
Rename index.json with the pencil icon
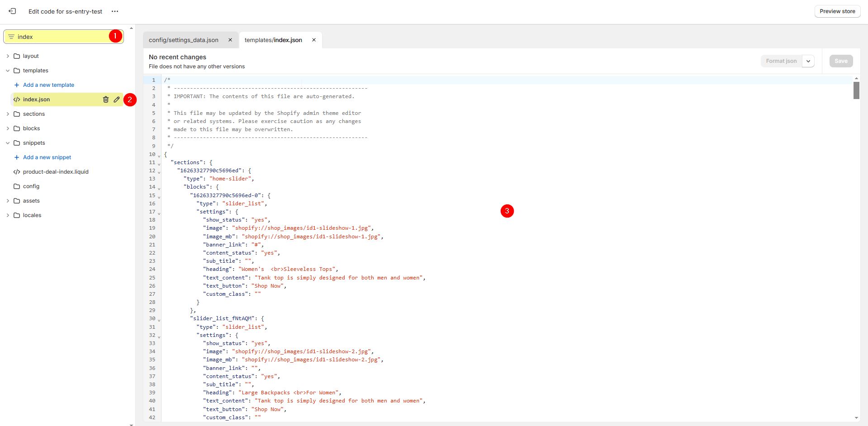pyautogui.click(x=117, y=99)
